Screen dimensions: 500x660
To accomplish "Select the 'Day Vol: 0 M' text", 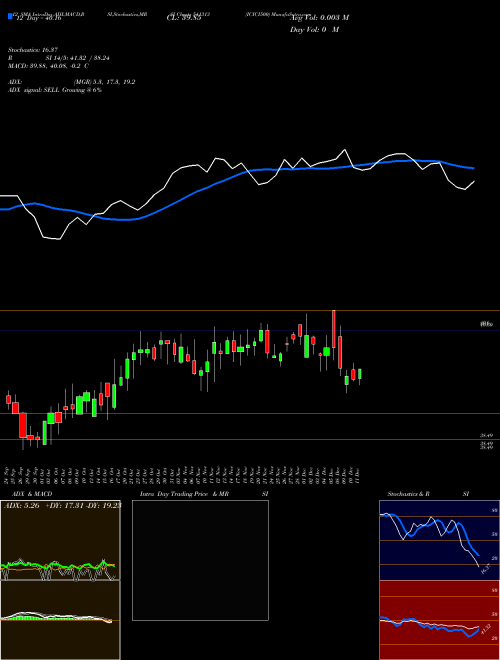I will click(314, 30).
